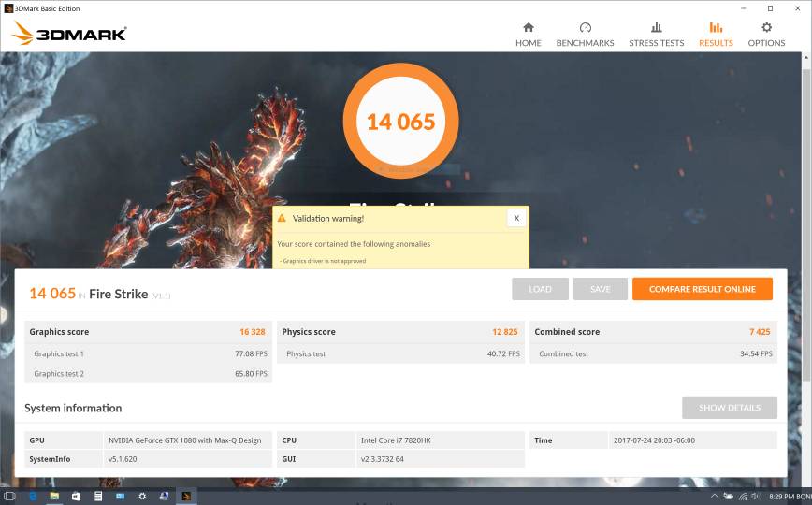Select the GUI version v2.3.3732 64
The image size is (812, 505).
(x=383, y=459)
